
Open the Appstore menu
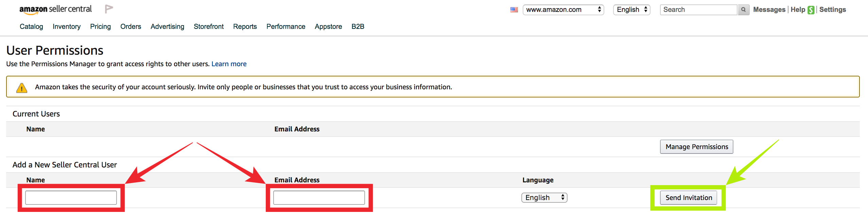pyautogui.click(x=328, y=26)
